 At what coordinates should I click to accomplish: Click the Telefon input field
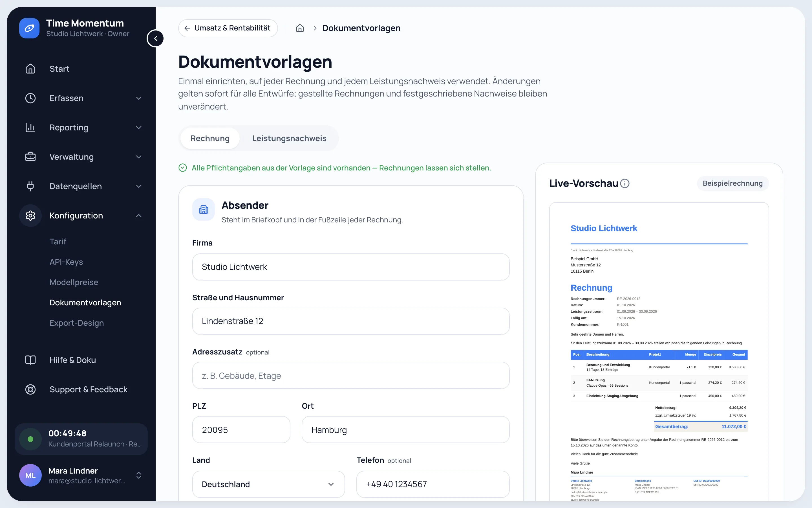click(433, 484)
